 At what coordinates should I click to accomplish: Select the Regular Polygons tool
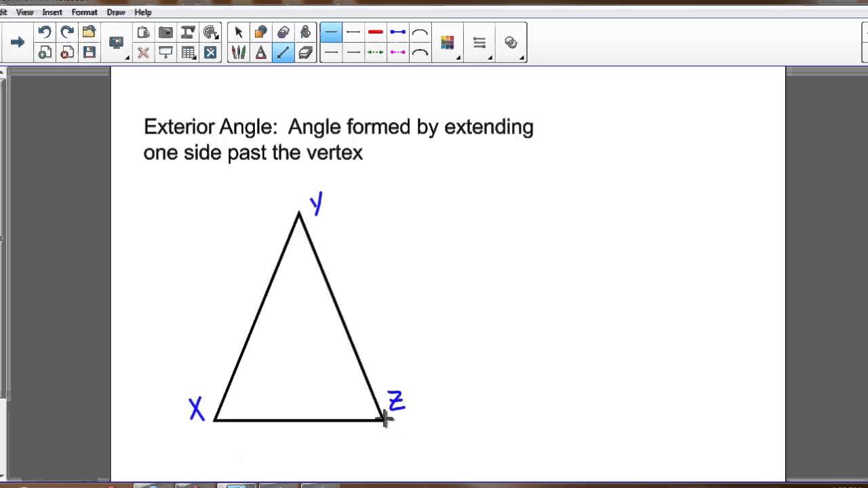(283, 32)
